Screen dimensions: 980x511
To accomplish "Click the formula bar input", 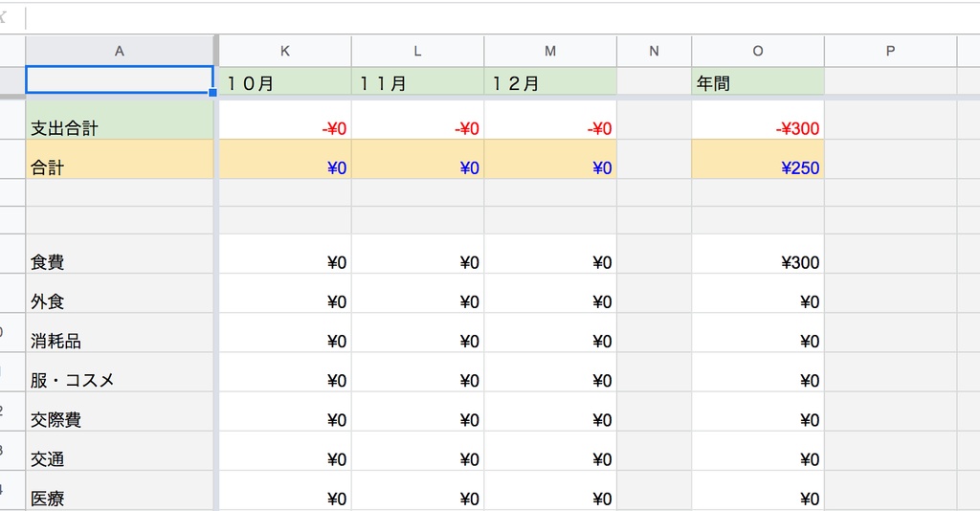I will 502,18.
